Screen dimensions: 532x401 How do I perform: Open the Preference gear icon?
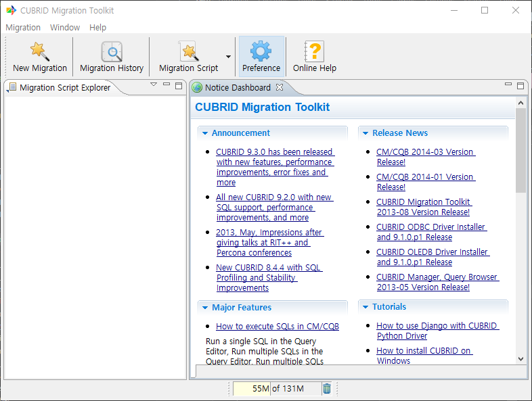click(261, 51)
